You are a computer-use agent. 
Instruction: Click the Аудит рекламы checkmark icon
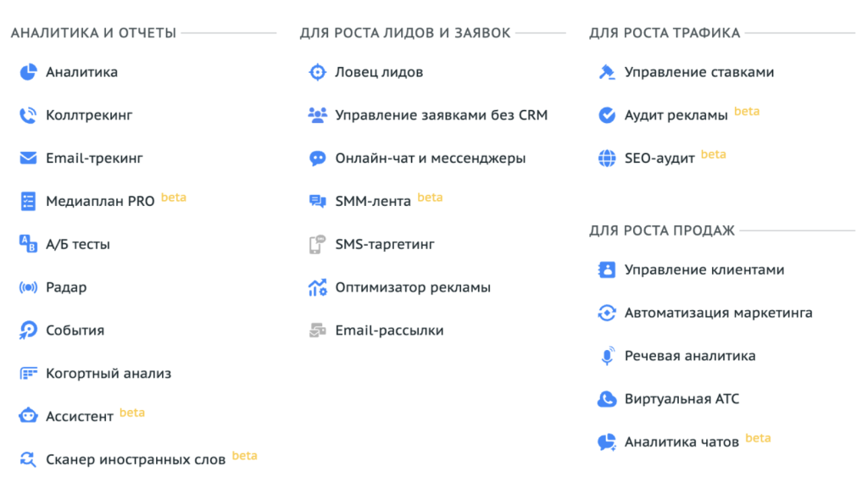coord(607,115)
